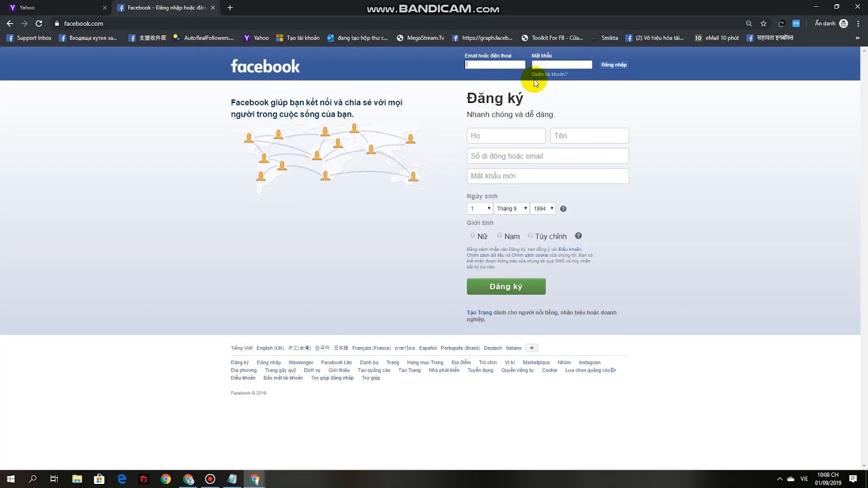The image size is (868, 488).
Task: Open the Windows notification center
Action: [x=853, y=479]
